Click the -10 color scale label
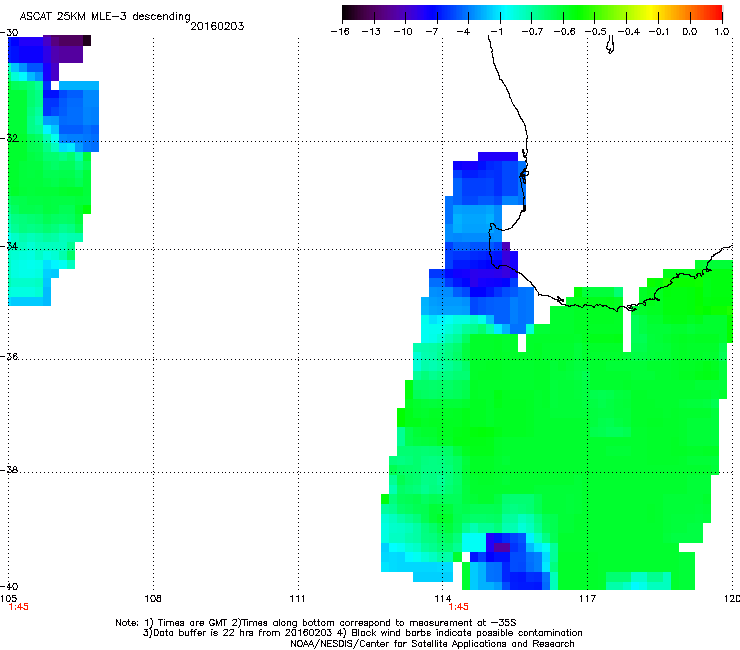 tap(403, 32)
